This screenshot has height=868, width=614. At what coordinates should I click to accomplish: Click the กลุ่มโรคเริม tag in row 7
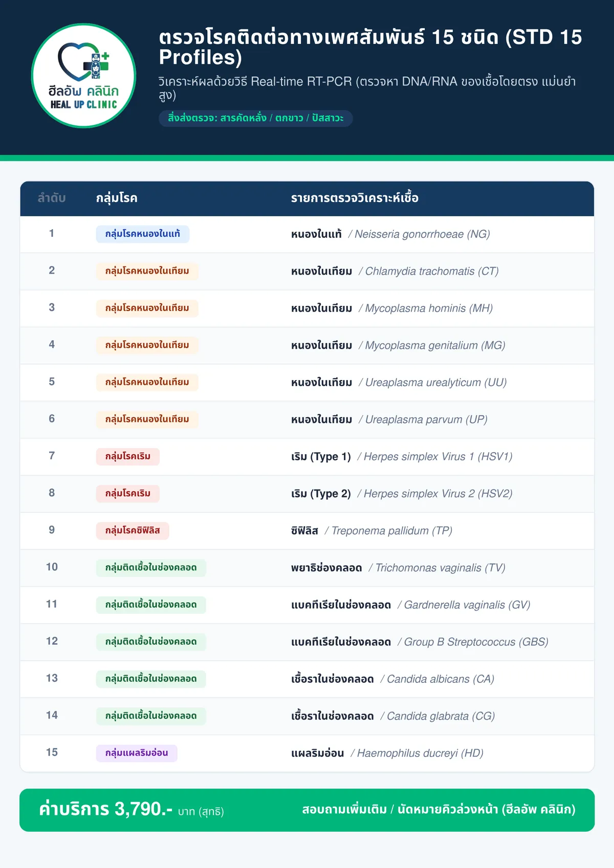pos(128,456)
